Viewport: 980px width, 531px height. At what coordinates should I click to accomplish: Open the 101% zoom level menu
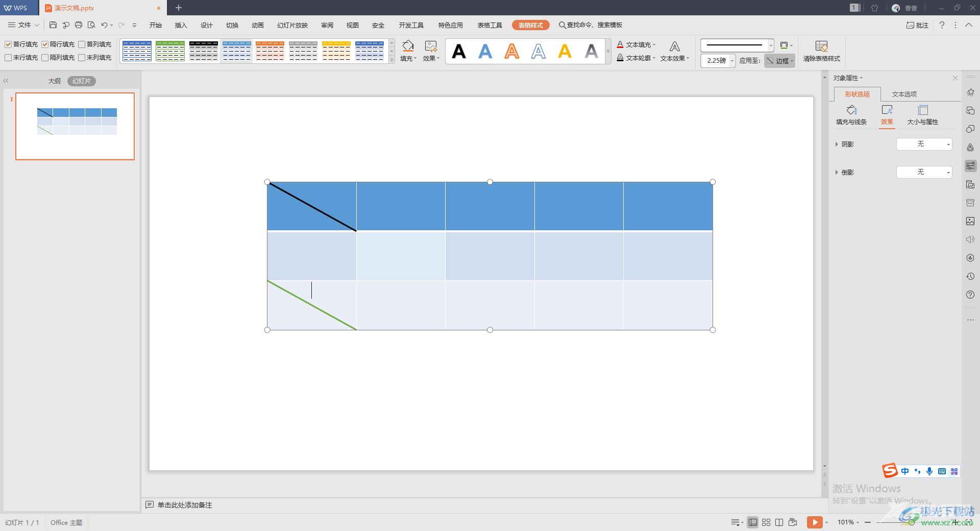click(x=848, y=522)
